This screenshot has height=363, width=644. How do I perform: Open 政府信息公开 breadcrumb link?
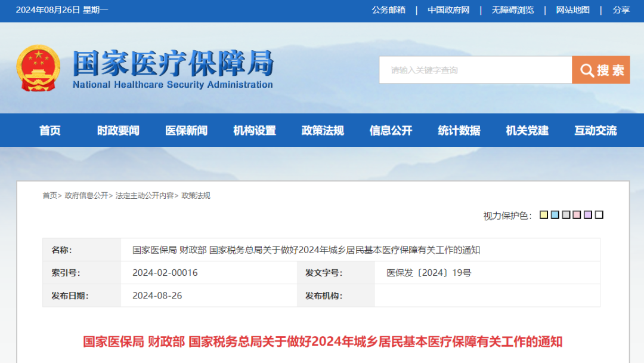(86, 196)
